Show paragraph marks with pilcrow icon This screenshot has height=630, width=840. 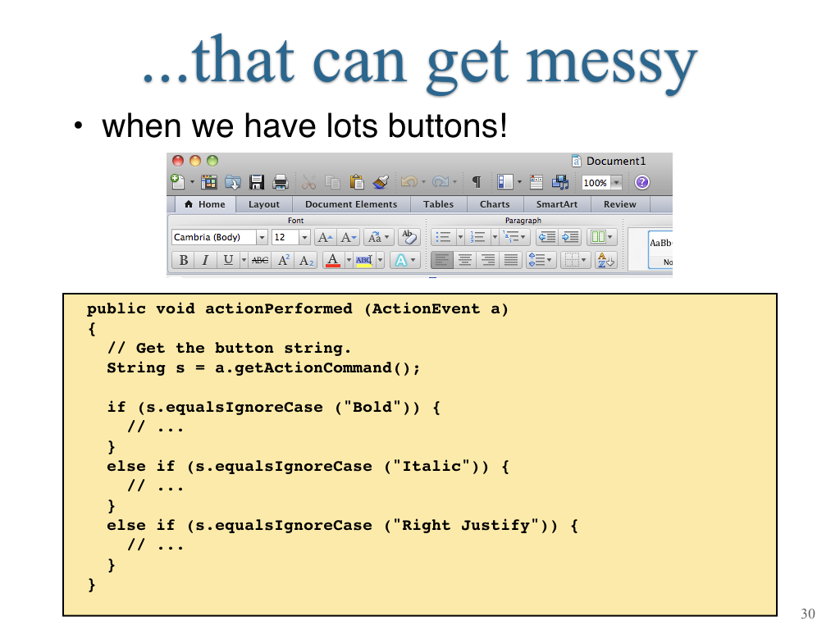click(x=476, y=182)
